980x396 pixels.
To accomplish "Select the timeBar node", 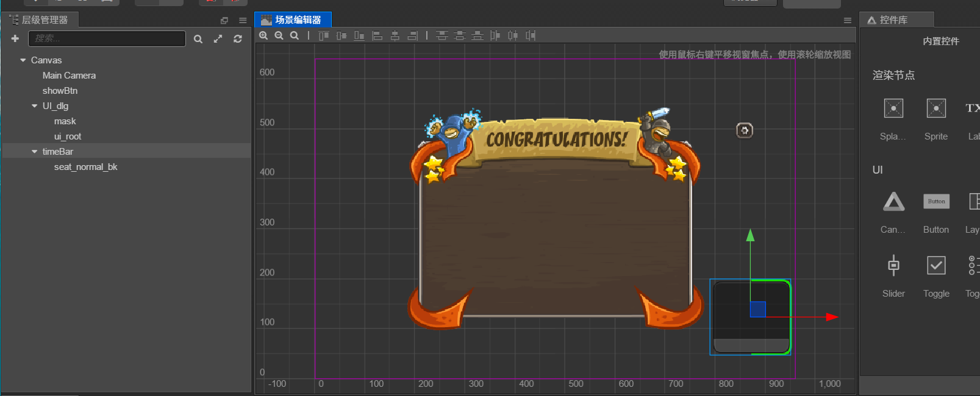I will (57, 152).
